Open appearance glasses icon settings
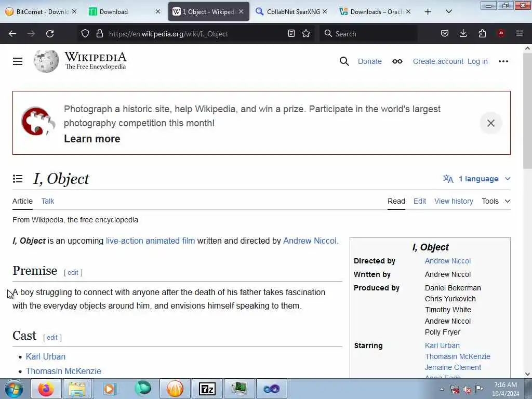 point(397,61)
